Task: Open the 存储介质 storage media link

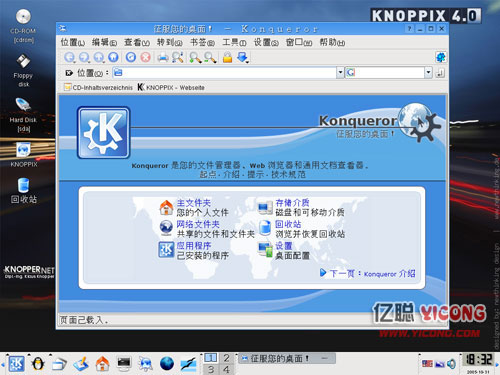Action: click(x=292, y=203)
